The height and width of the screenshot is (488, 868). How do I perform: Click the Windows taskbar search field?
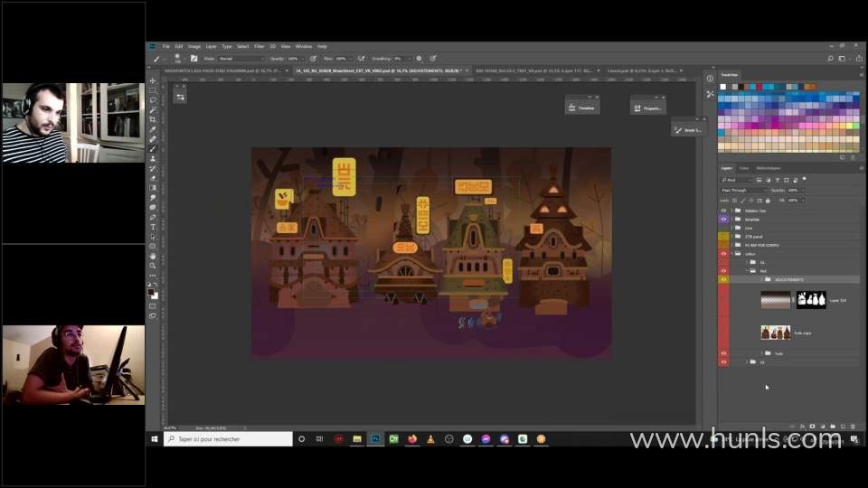(228, 439)
